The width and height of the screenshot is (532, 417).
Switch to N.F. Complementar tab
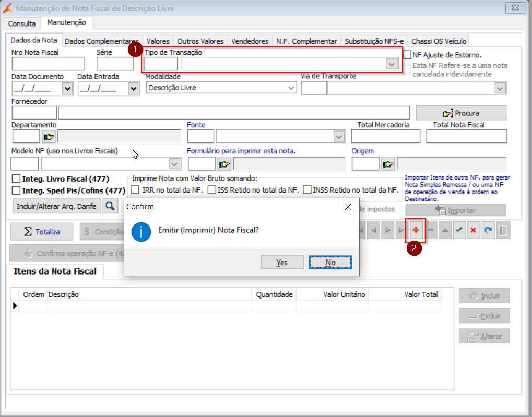click(x=306, y=41)
